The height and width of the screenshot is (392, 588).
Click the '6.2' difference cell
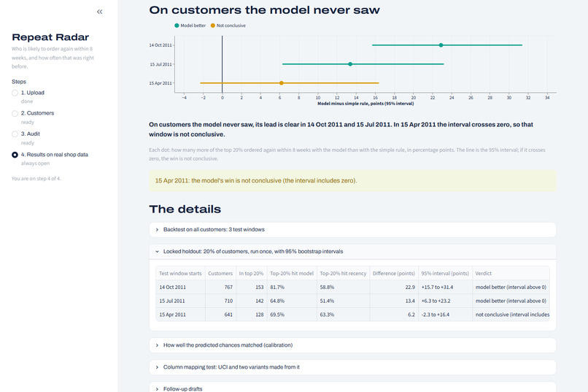pos(394,315)
